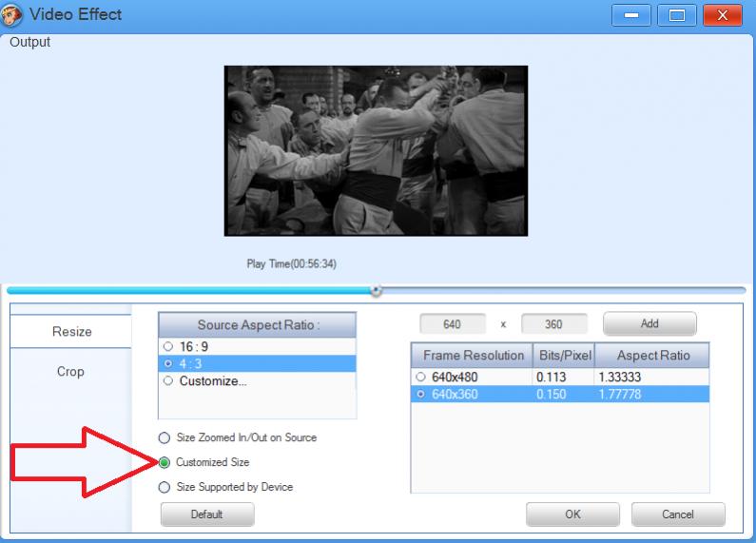Click the Source Aspect Ratio header
Screen dimensions: 756x543
(x=258, y=325)
